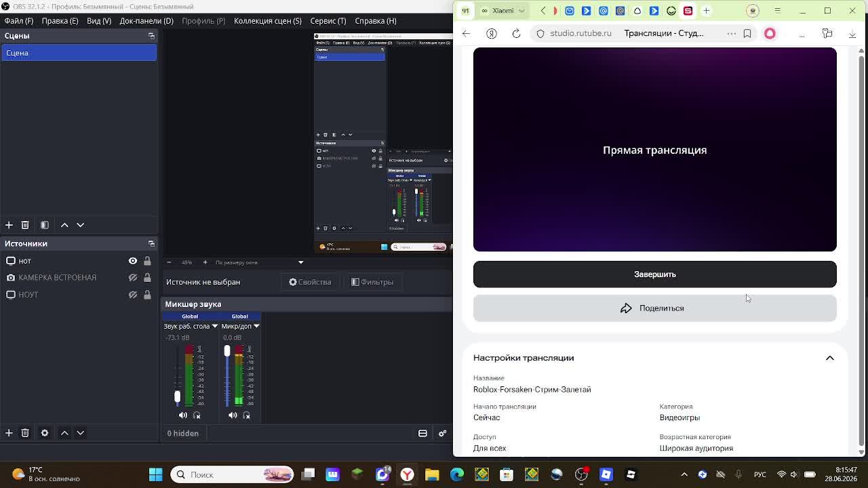Add a new scene with the plus icon

point(9,225)
